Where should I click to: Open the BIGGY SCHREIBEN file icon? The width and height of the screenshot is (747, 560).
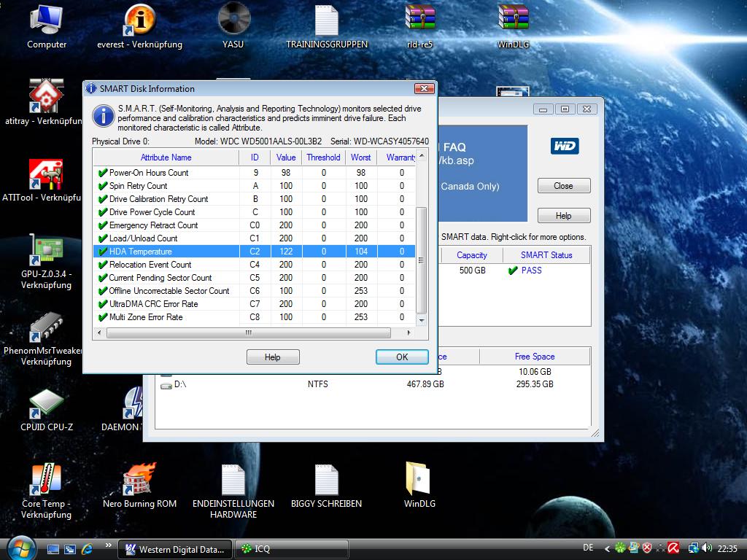point(326,480)
